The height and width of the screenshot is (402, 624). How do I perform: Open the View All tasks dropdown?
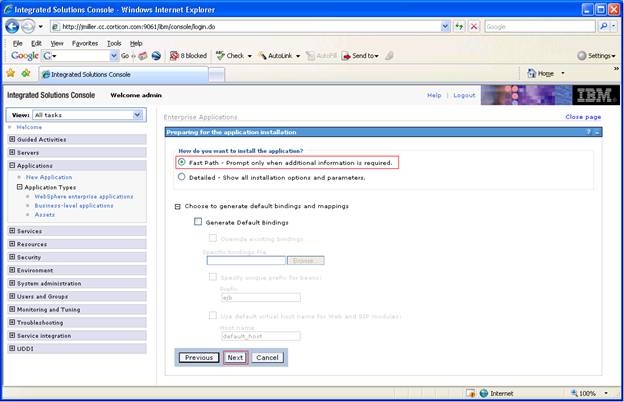click(x=137, y=115)
